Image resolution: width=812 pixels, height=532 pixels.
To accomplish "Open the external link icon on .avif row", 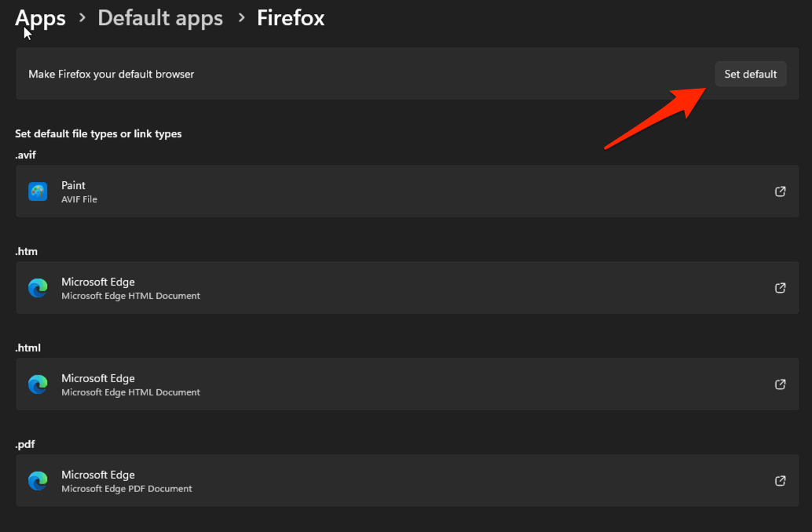I will click(780, 191).
